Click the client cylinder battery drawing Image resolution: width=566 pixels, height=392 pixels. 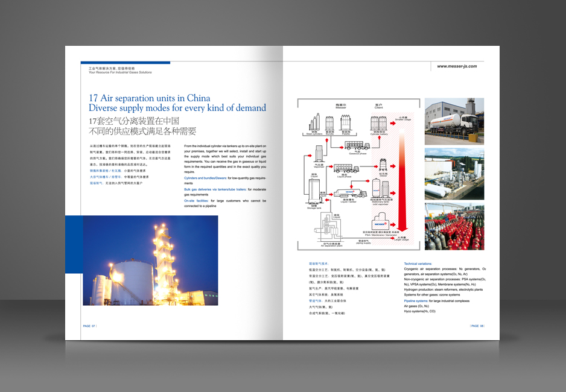pyautogui.click(x=379, y=124)
